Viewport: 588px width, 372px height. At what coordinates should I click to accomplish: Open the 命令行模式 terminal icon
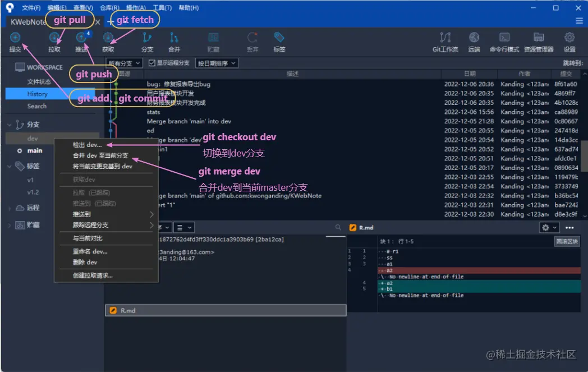click(504, 42)
